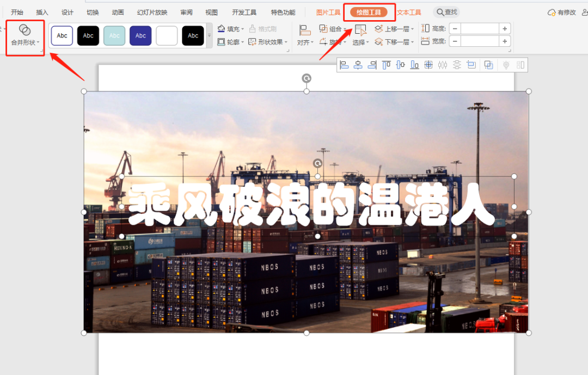Decrease the 宽度 width value
This screenshot has height=375, width=588.
point(455,41)
